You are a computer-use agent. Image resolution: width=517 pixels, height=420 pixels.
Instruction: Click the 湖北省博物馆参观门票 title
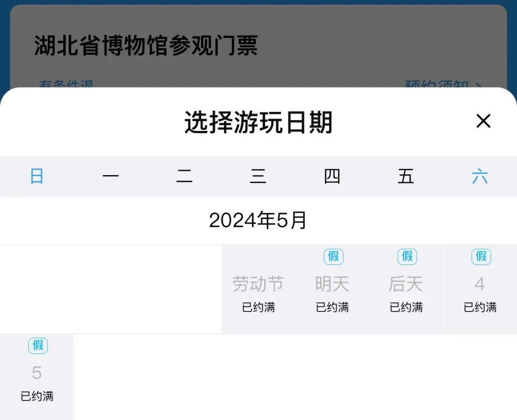(146, 45)
